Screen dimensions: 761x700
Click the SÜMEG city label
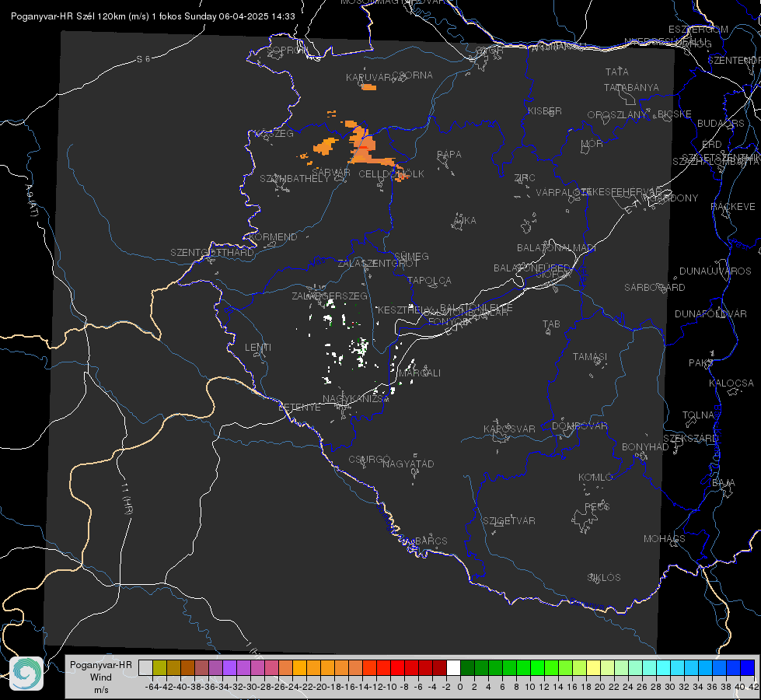[411, 256]
